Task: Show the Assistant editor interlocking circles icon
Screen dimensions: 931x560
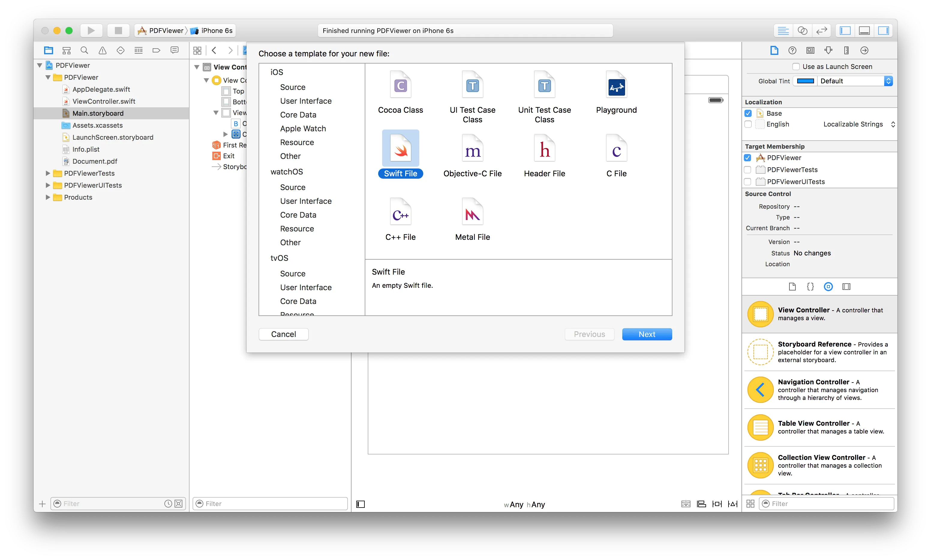Action: pyautogui.click(x=803, y=30)
